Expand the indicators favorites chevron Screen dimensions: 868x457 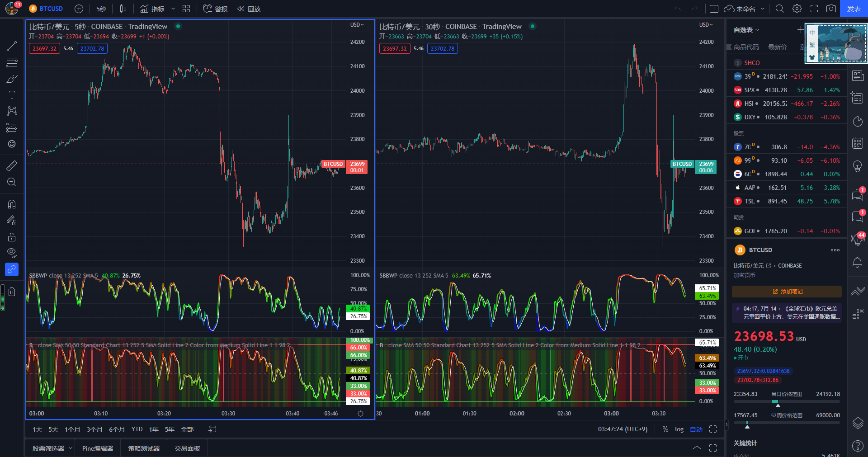pos(173,9)
